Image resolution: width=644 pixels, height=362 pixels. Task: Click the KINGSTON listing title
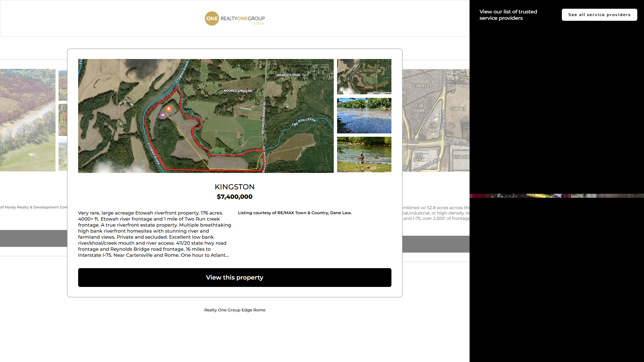tap(234, 187)
